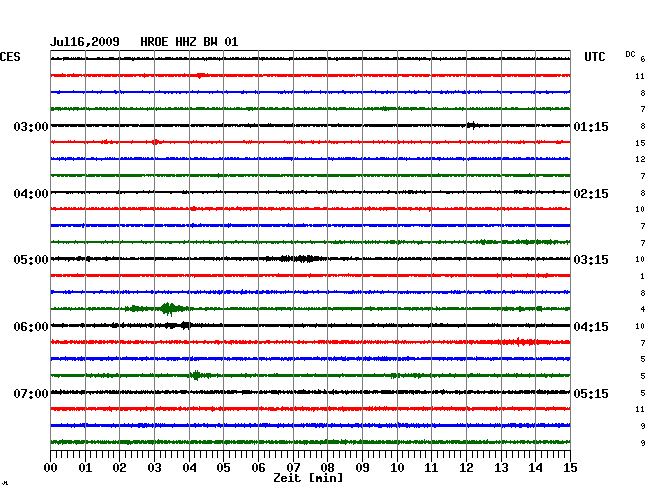
Task: Click minute tick label 04 on axis
Action: pos(189,468)
